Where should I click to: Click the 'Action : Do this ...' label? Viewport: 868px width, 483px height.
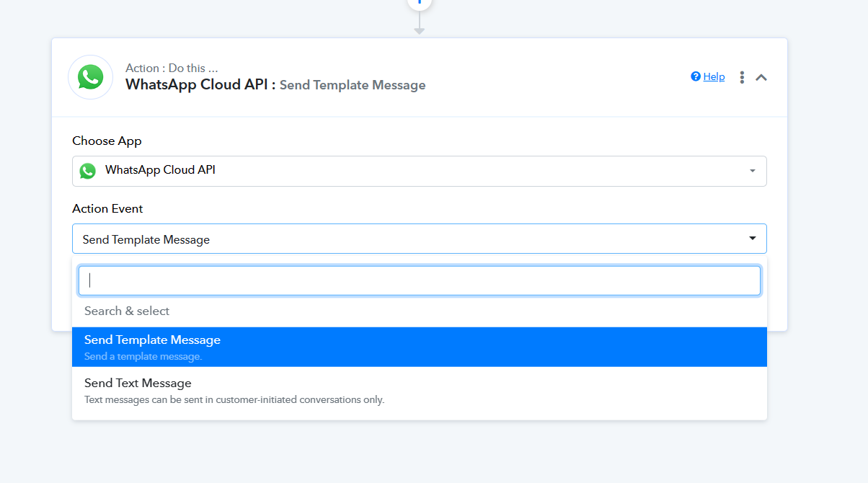click(x=172, y=68)
